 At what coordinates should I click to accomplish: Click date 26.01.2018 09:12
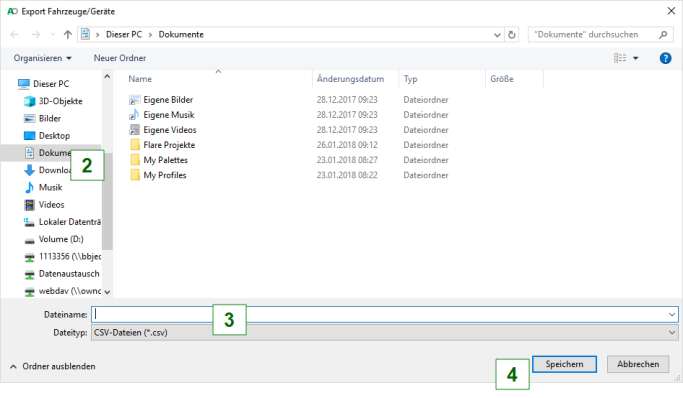pos(347,145)
